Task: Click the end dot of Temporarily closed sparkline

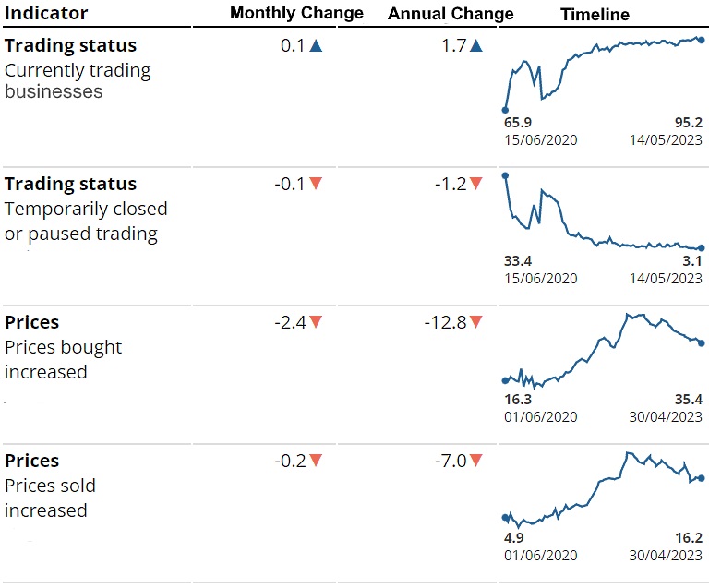Action: 701,247
